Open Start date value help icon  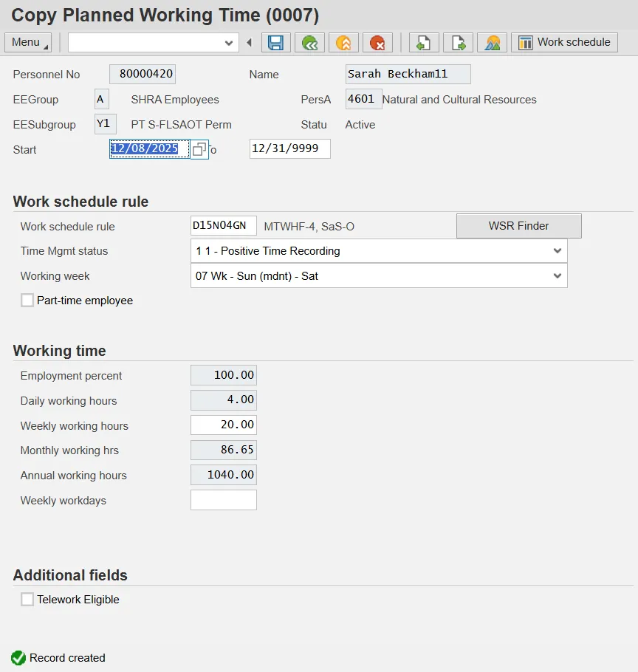click(x=199, y=149)
